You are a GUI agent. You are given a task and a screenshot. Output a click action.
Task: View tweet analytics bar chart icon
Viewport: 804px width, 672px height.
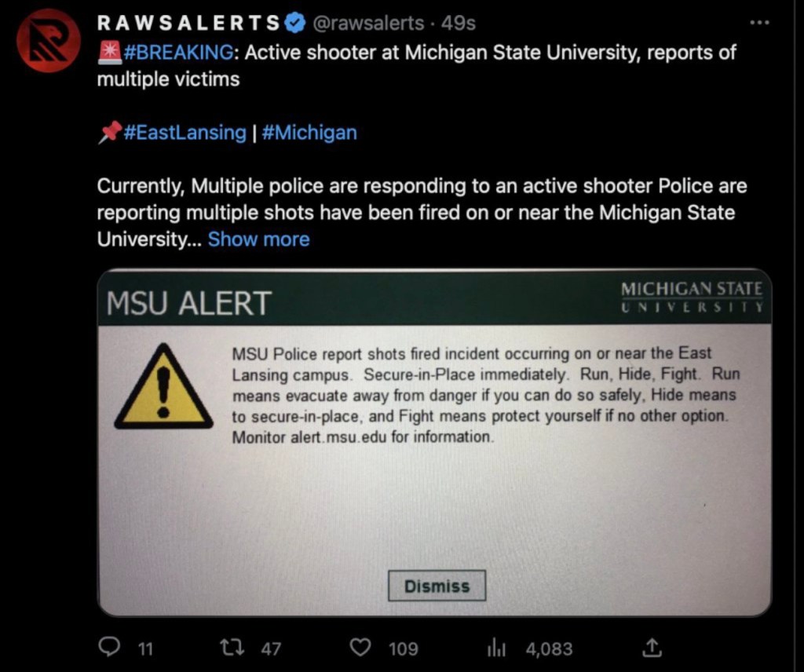pyautogui.click(x=496, y=648)
